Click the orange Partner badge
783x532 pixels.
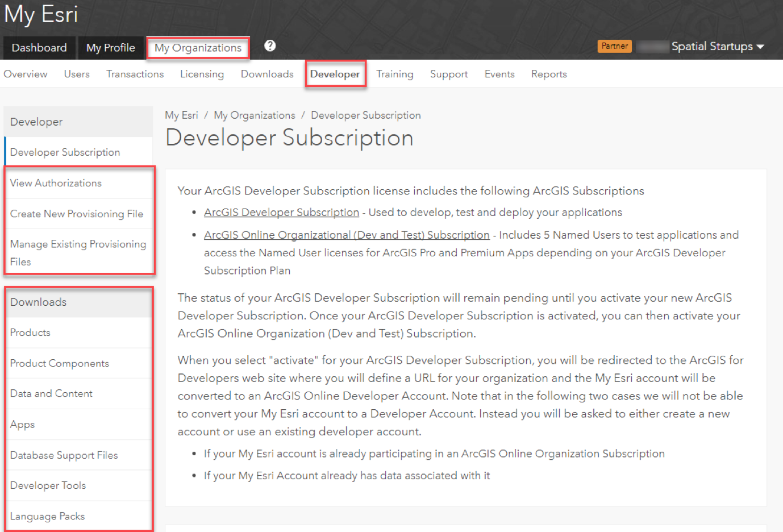click(614, 46)
